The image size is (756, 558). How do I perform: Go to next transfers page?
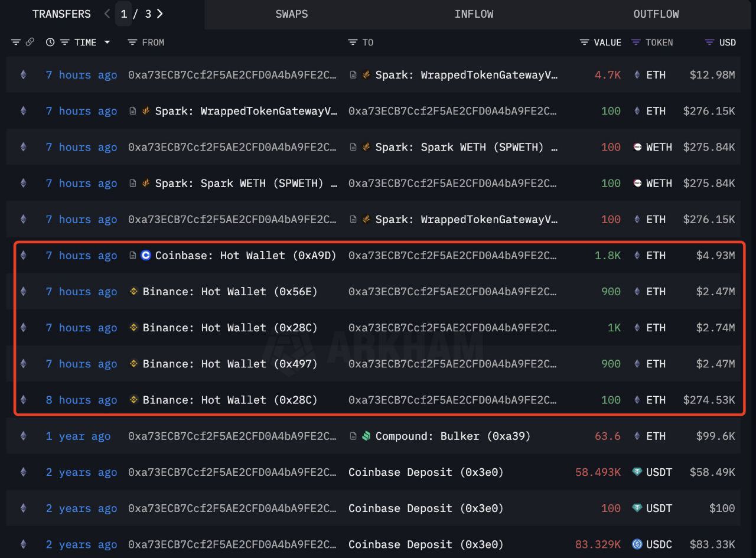[x=160, y=14]
